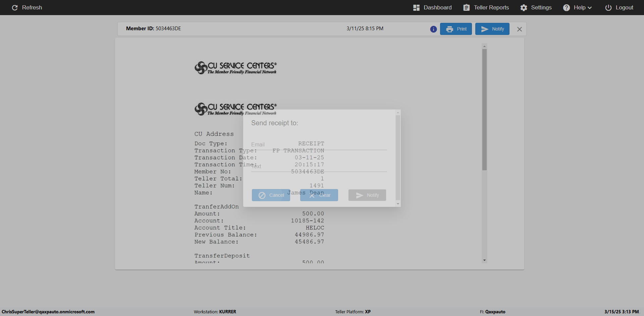Click the FI Qaxpauto status text
Image resolution: width=644 pixels, height=316 pixels.
click(x=492, y=312)
